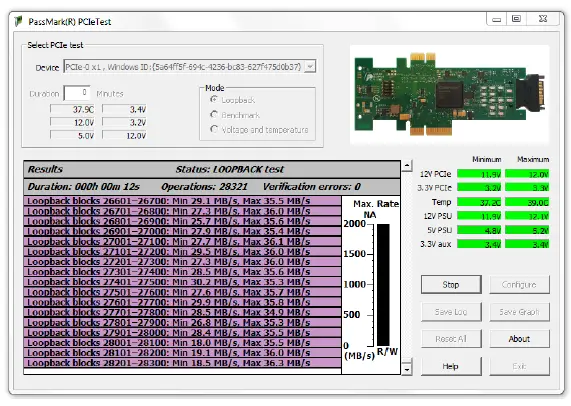
Task: Click 'Duration: 000h 00m 12s' text
Action: coord(83,187)
